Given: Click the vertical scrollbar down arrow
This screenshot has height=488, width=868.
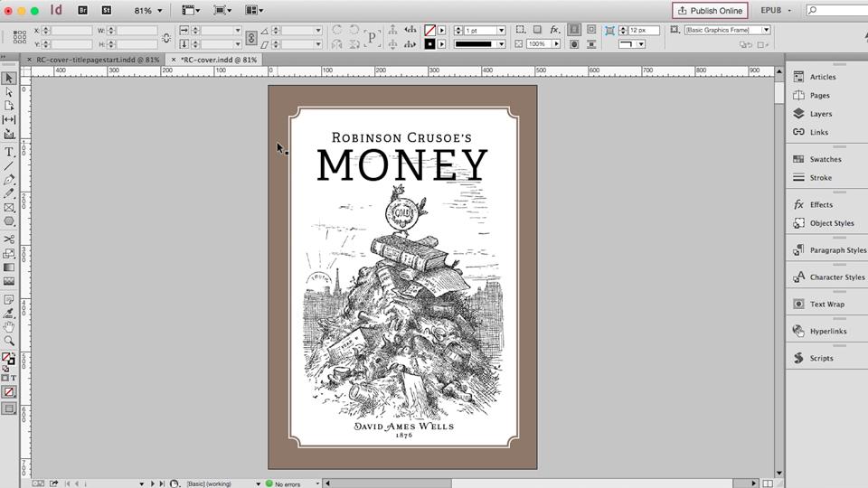Looking at the screenshot, I should 778,473.
